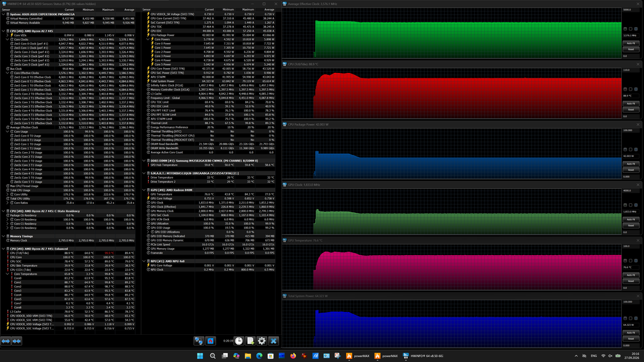This screenshot has width=644, height=362.
Task: Toggle the blue checkbox on GPU Temperature graph
Action: [x=637, y=260]
